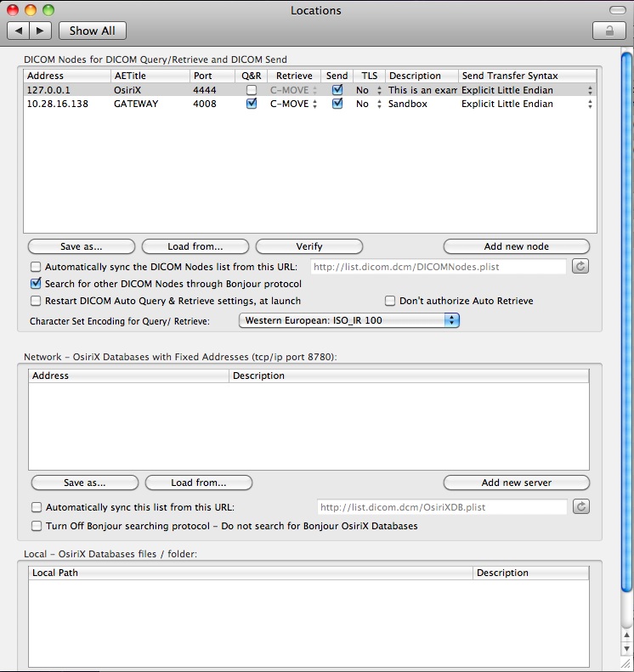Click Add new node button
The width and height of the screenshot is (634, 672).
(x=516, y=246)
